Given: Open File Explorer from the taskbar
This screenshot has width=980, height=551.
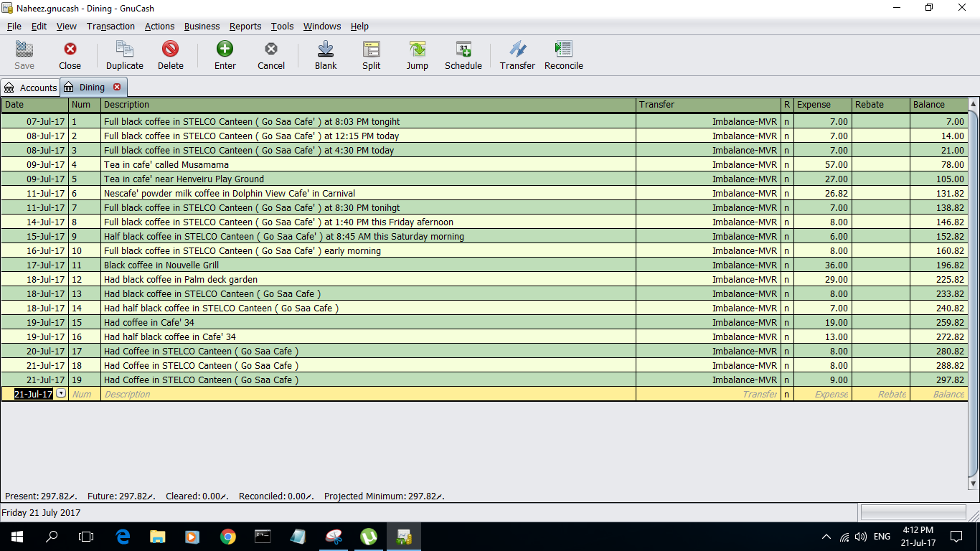Looking at the screenshot, I should tap(158, 536).
